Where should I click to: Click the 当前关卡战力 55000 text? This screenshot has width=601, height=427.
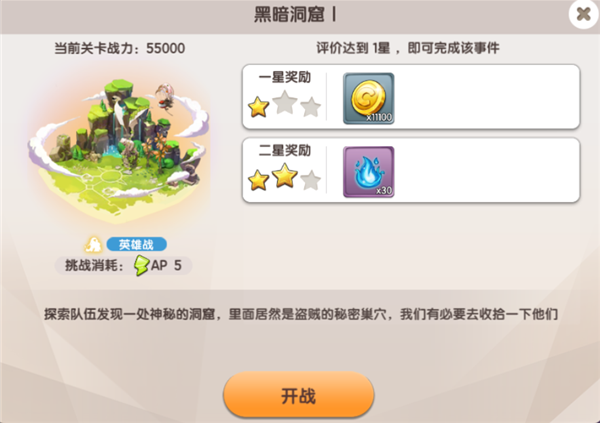(119, 48)
